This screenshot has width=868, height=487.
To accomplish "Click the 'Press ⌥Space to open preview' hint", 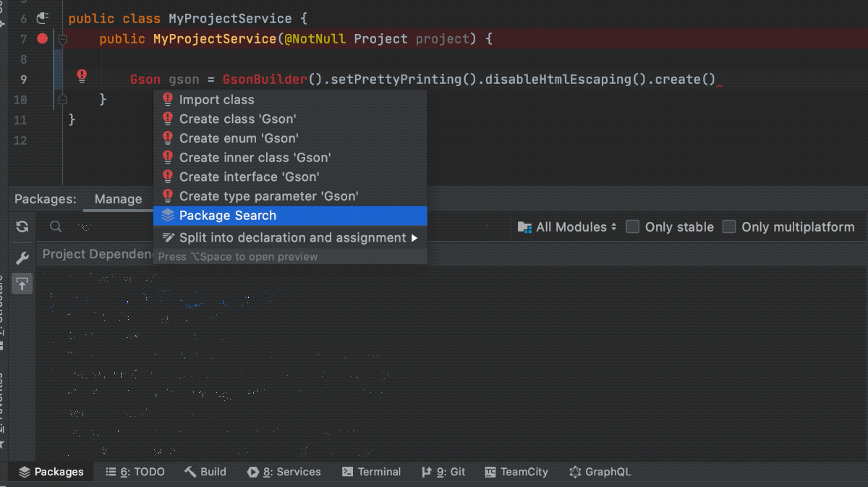I will point(238,256).
